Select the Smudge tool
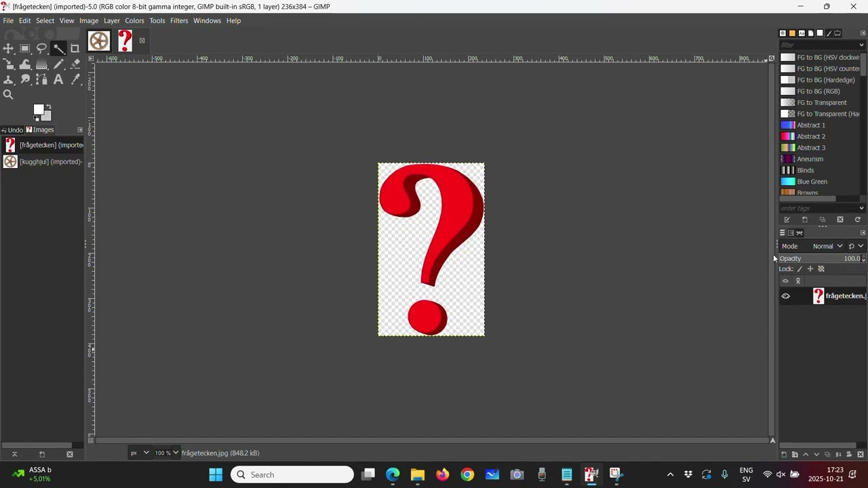 coord(25,80)
